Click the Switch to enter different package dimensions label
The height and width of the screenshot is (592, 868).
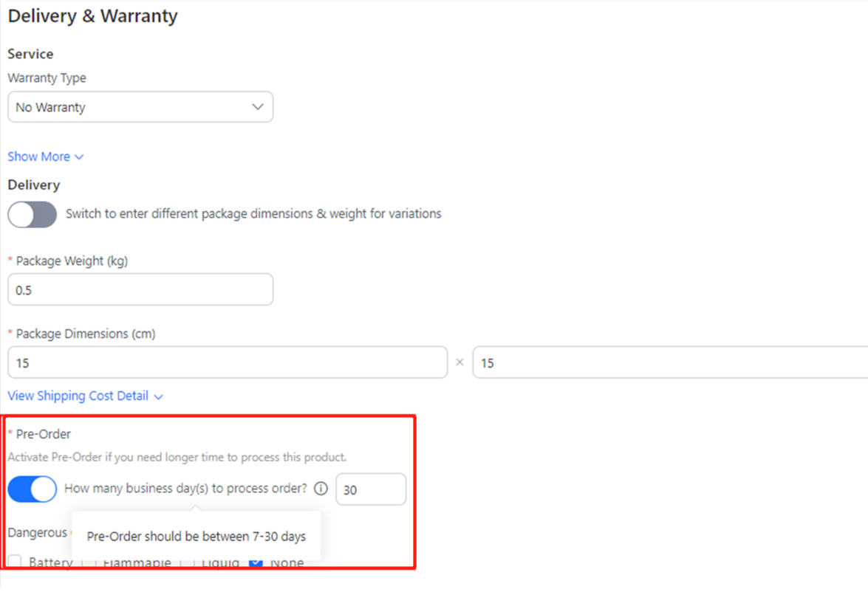(x=253, y=214)
